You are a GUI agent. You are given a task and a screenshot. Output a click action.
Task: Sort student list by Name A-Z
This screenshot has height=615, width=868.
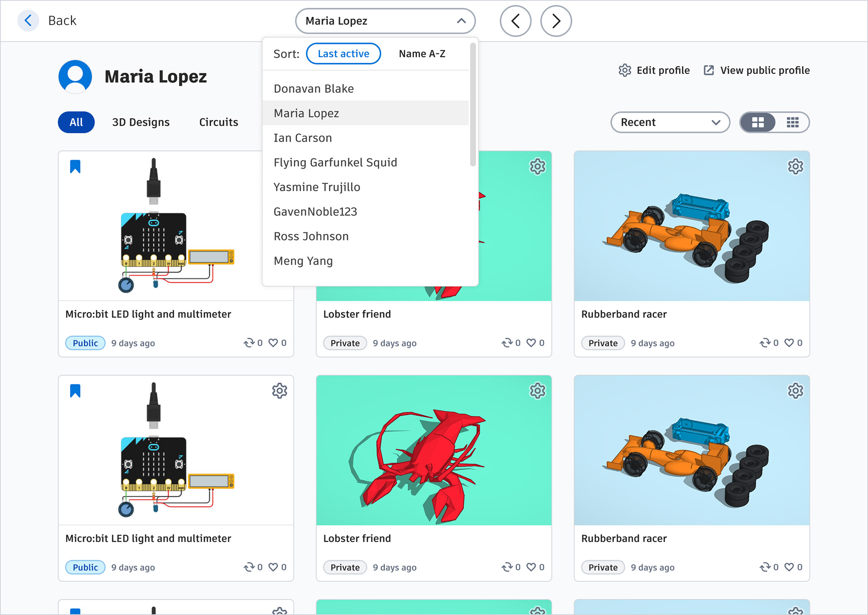(x=422, y=54)
